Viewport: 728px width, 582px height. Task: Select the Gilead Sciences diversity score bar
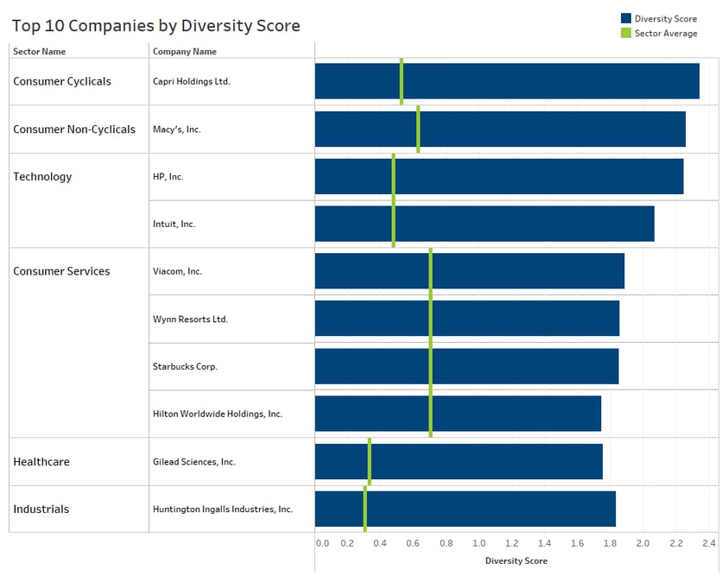pos(459,461)
